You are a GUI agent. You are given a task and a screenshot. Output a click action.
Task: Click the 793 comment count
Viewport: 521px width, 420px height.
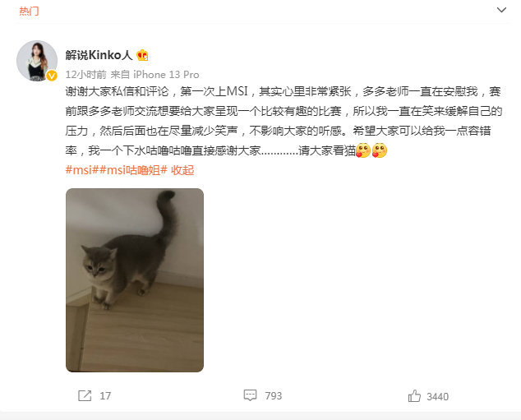[x=273, y=395]
